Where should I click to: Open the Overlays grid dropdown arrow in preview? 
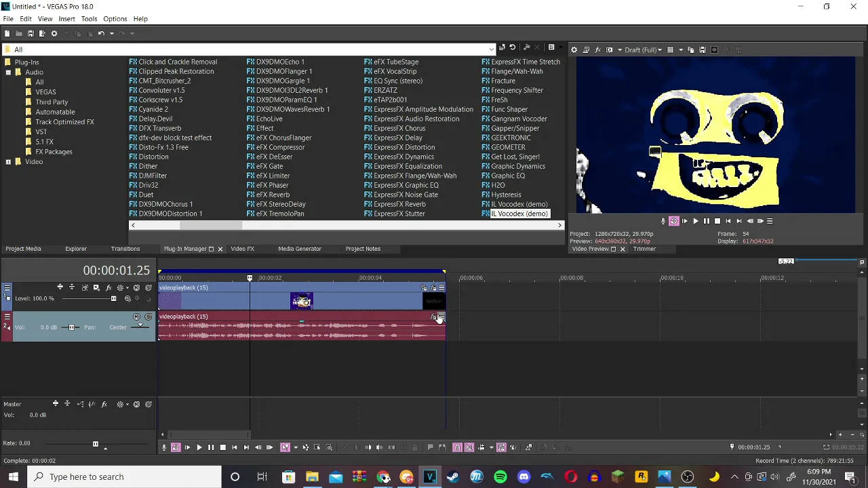681,49
